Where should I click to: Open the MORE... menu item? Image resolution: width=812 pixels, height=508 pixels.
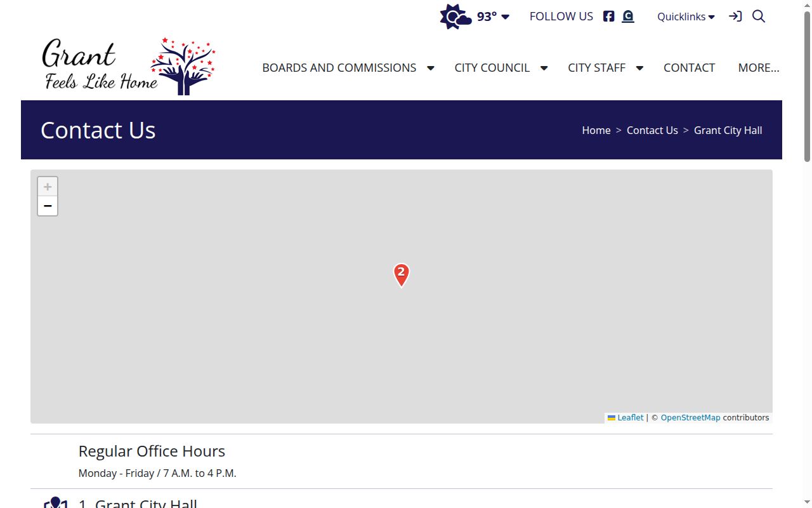tap(759, 67)
